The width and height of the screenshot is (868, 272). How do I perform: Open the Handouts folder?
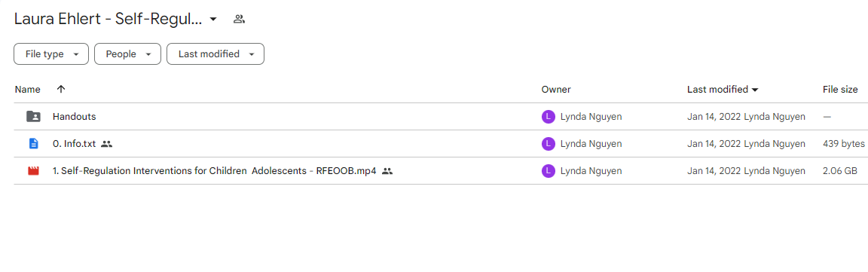74,116
